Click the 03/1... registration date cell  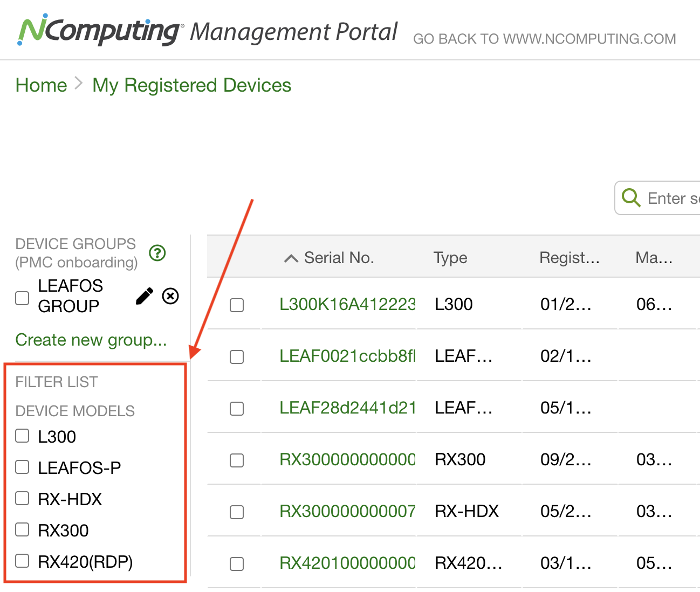566,563
